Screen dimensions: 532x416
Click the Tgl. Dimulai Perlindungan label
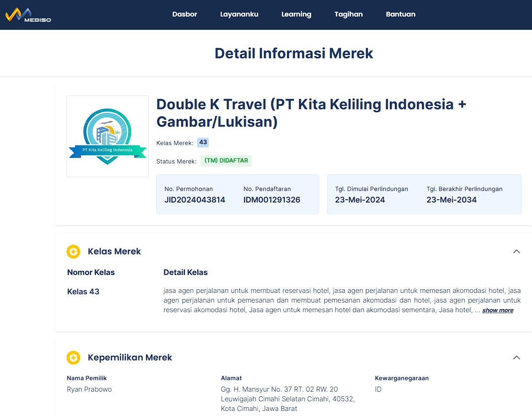tap(371, 189)
